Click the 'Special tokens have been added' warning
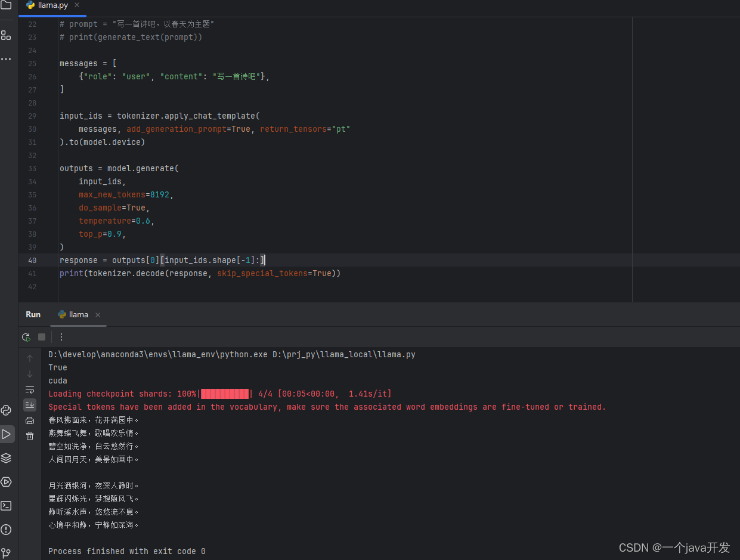The width and height of the screenshot is (740, 560). click(x=327, y=407)
